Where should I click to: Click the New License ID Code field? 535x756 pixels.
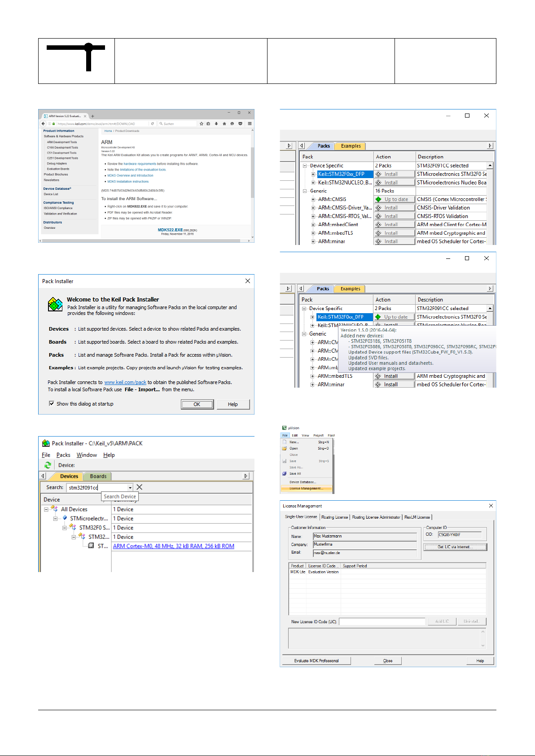click(x=382, y=622)
